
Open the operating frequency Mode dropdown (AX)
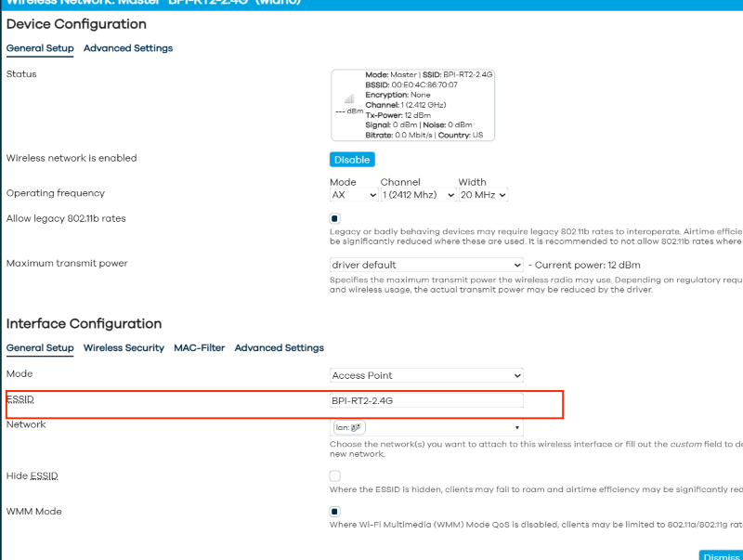(x=354, y=195)
